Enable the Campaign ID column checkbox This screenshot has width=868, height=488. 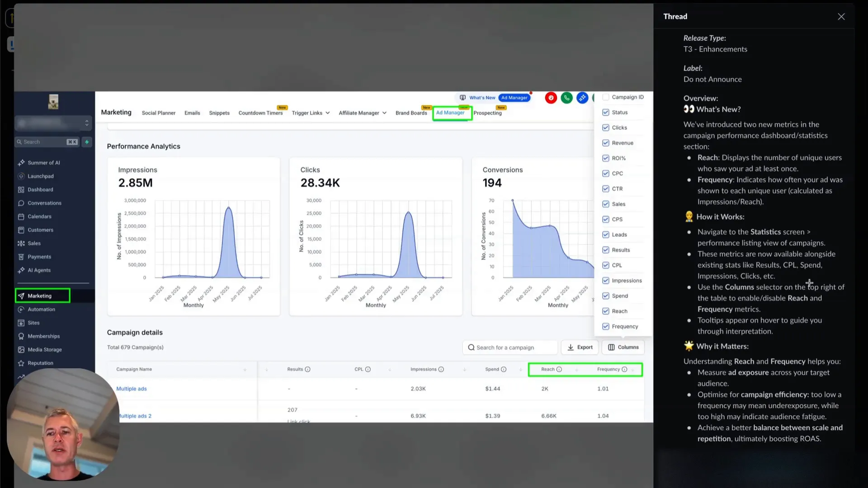coord(605,97)
